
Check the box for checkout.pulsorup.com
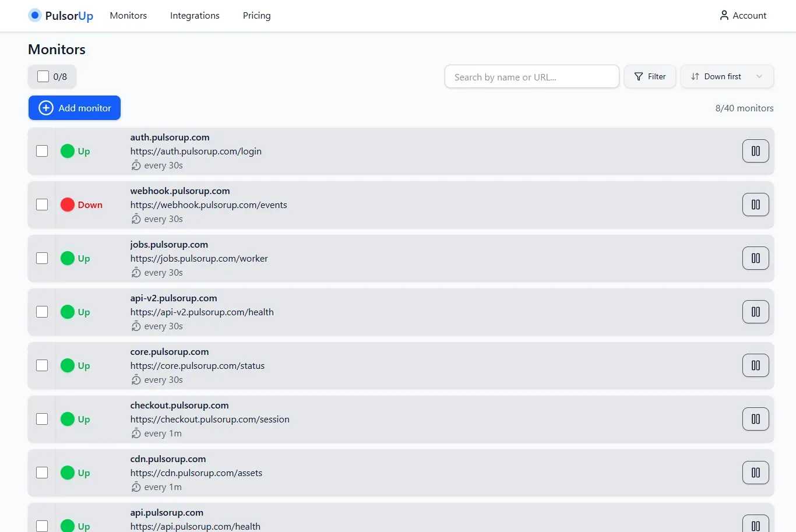coord(42,419)
